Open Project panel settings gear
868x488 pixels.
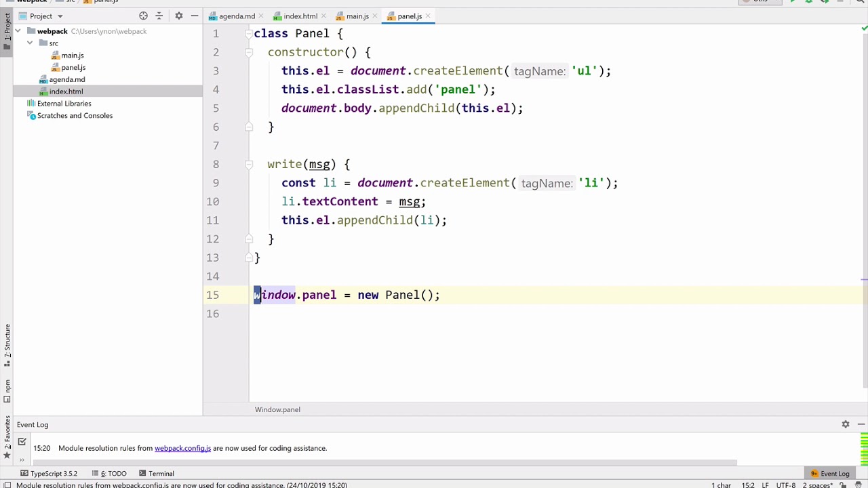(x=179, y=16)
